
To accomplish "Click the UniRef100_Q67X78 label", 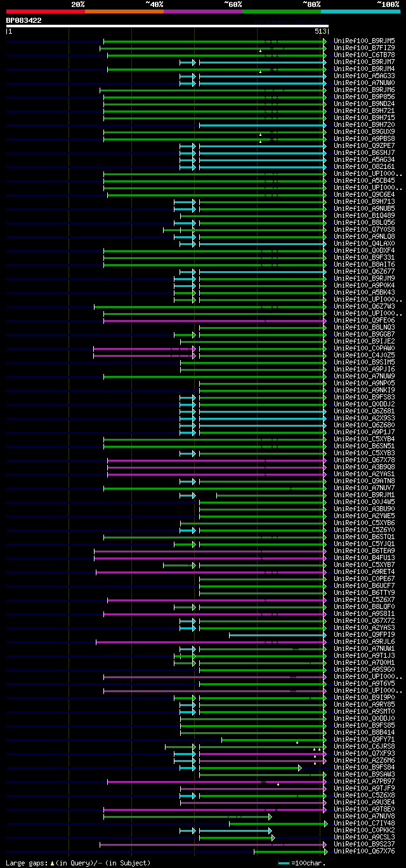I will point(365,460).
